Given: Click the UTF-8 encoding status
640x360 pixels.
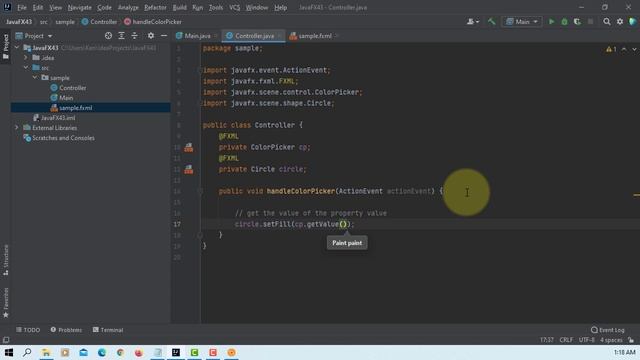Looking at the screenshot, I should 587,340.
